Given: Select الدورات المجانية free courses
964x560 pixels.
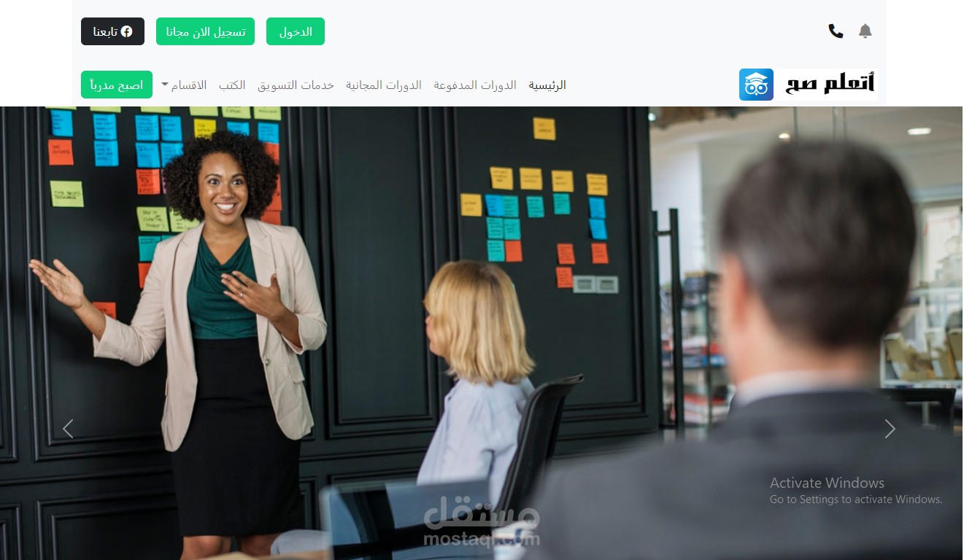Looking at the screenshot, I should point(384,85).
